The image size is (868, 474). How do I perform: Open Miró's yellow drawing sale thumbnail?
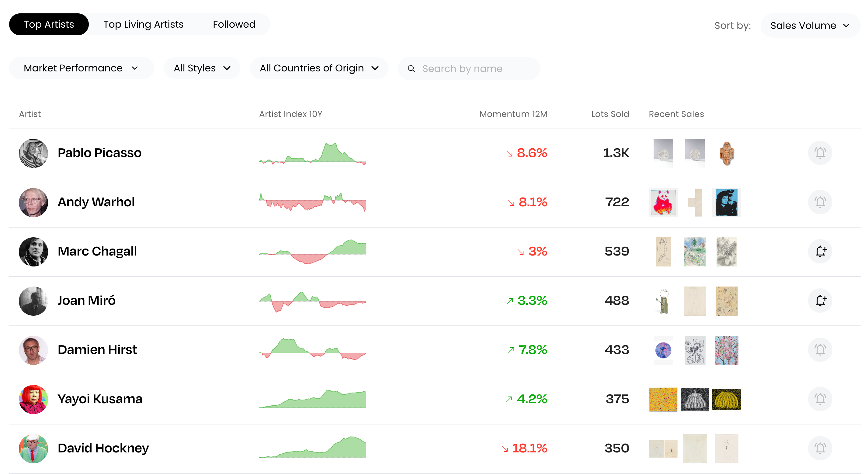(726, 301)
